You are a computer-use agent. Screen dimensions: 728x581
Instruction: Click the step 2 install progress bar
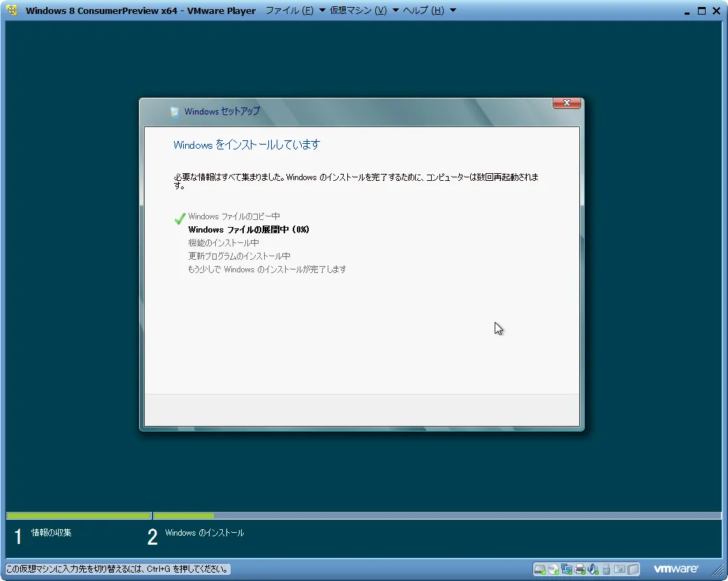[x=437, y=516]
